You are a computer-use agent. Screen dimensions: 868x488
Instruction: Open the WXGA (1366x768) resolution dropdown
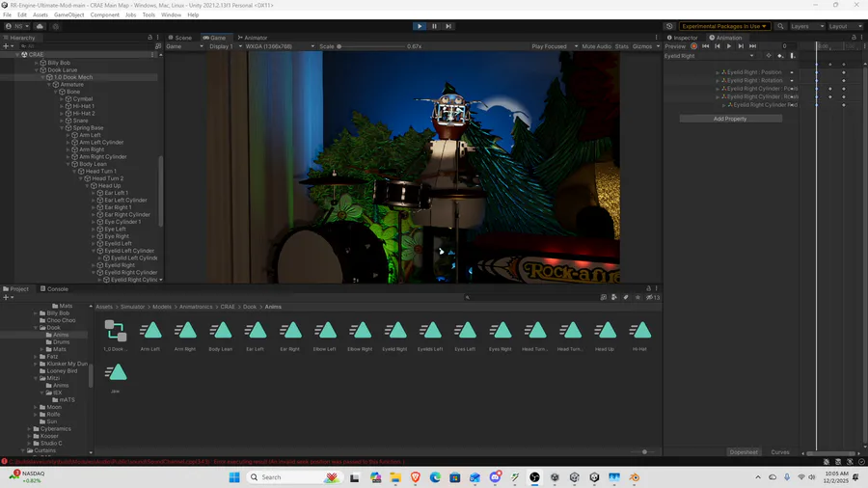[x=280, y=46]
